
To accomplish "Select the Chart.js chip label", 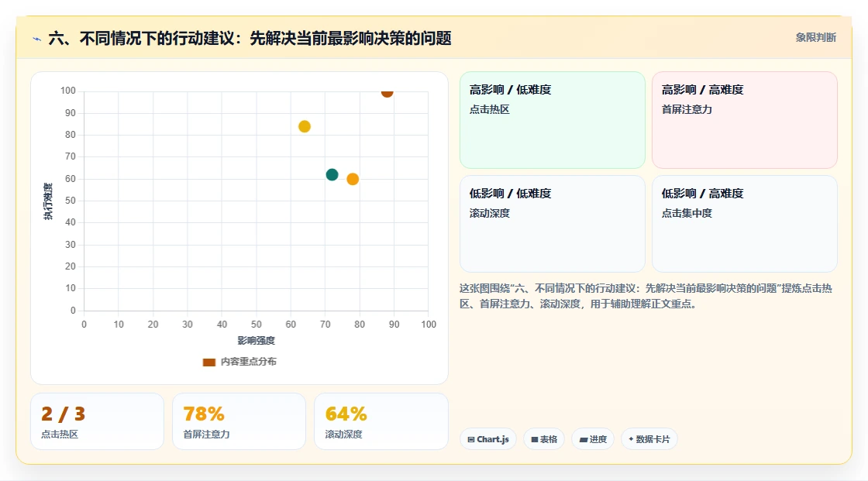I will click(493, 439).
